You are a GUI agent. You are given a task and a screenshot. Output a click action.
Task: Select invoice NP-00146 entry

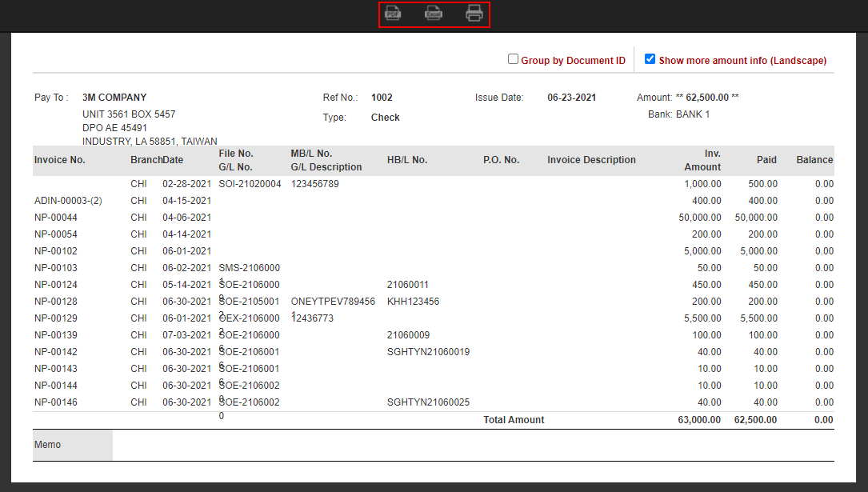coord(56,402)
